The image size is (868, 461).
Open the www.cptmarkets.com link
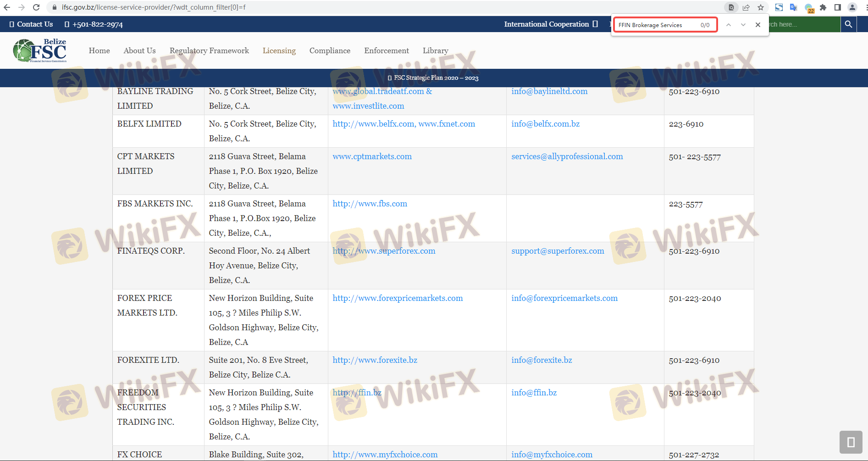tap(372, 156)
